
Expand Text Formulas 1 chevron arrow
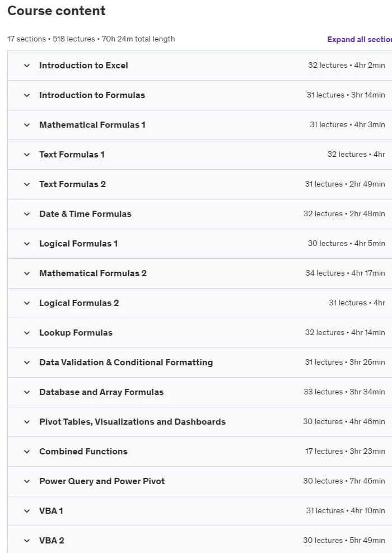click(x=27, y=155)
